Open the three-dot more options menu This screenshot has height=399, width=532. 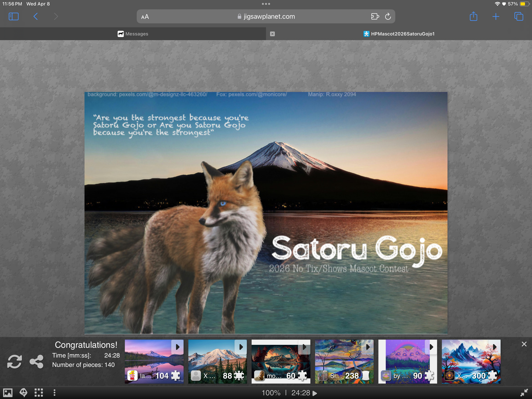pyautogui.click(x=55, y=393)
